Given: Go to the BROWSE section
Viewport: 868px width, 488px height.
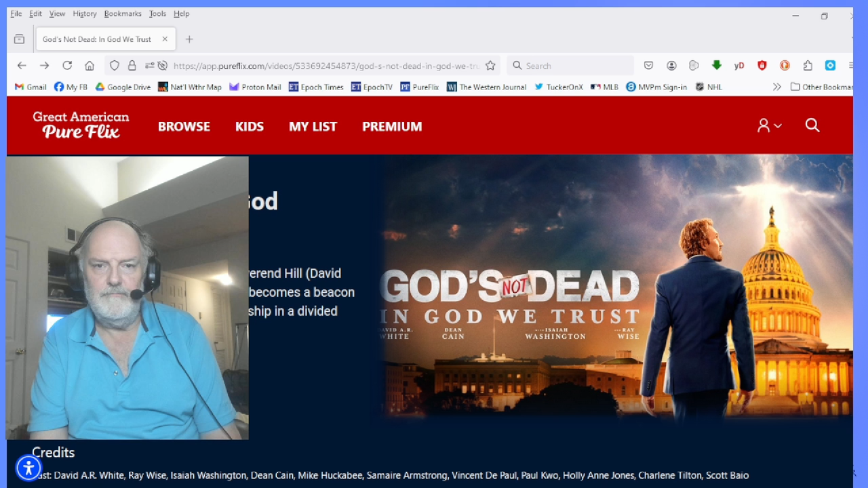Looking at the screenshot, I should point(184,126).
